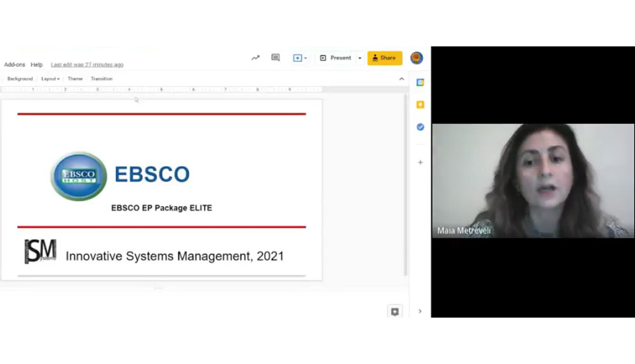Click the Explore button at bottom right
The height and width of the screenshot is (364, 635).
(394, 311)
